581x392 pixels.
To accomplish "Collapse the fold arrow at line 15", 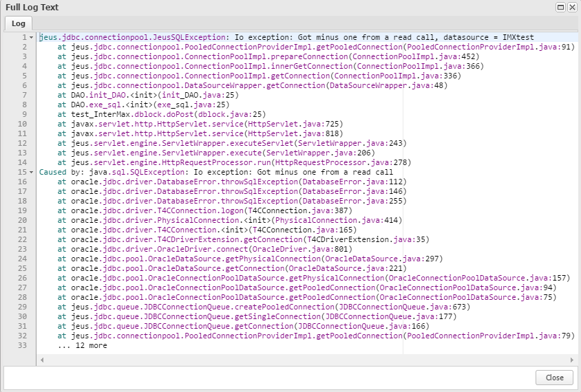I will 32,172.
